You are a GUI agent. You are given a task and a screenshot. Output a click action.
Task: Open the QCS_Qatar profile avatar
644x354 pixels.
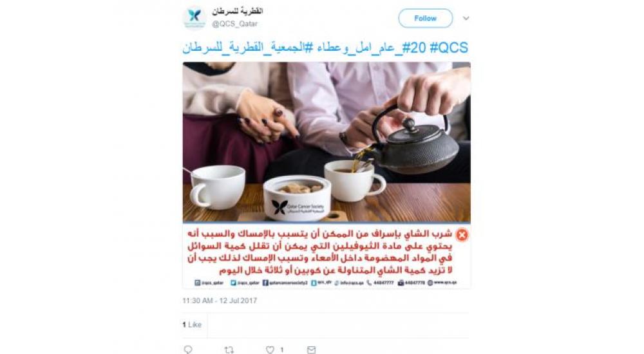click(194, 17)
